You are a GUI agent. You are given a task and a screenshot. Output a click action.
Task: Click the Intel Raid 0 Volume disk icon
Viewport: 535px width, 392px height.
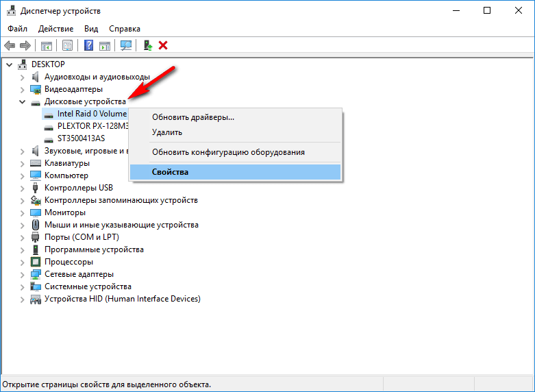(49, 114)
